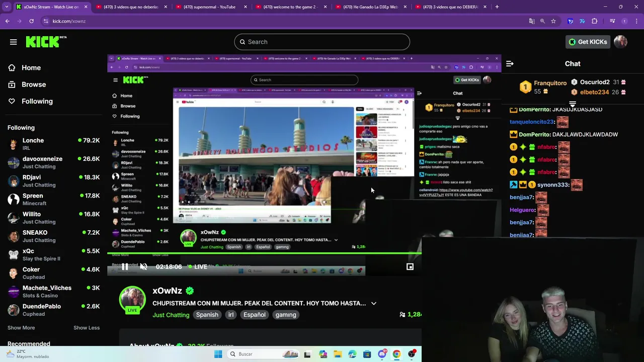Click the Kick search field

coord(322,42)
